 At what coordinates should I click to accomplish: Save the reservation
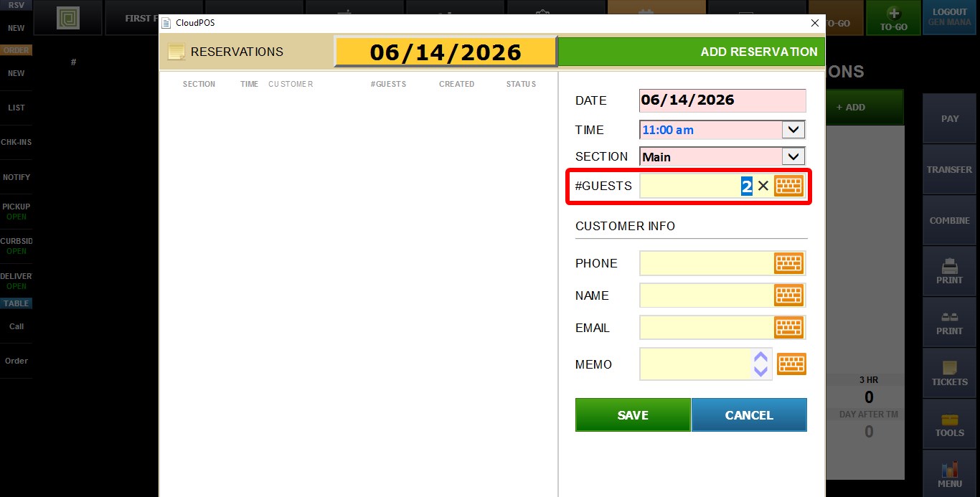[x=633, y=415]
